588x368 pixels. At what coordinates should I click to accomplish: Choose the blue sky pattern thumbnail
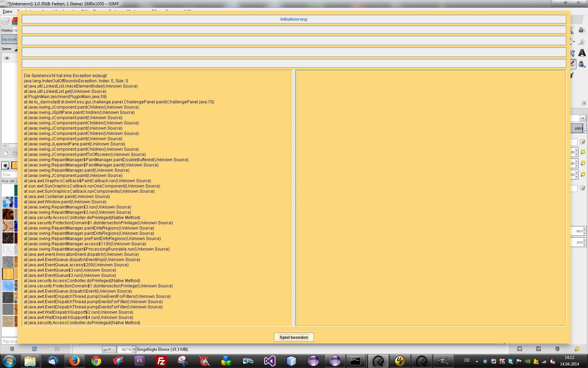(8, 285)
